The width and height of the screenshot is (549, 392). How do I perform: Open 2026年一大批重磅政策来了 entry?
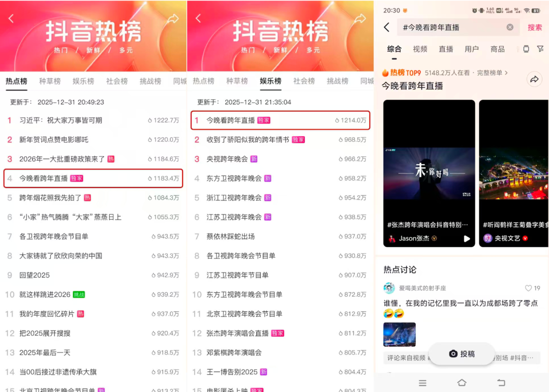click(93, 159)
